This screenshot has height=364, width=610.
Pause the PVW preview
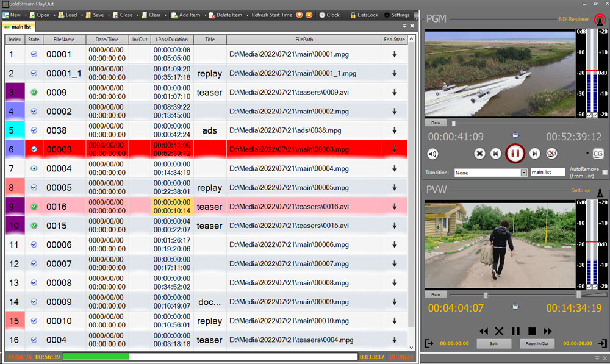coord(516,331)
